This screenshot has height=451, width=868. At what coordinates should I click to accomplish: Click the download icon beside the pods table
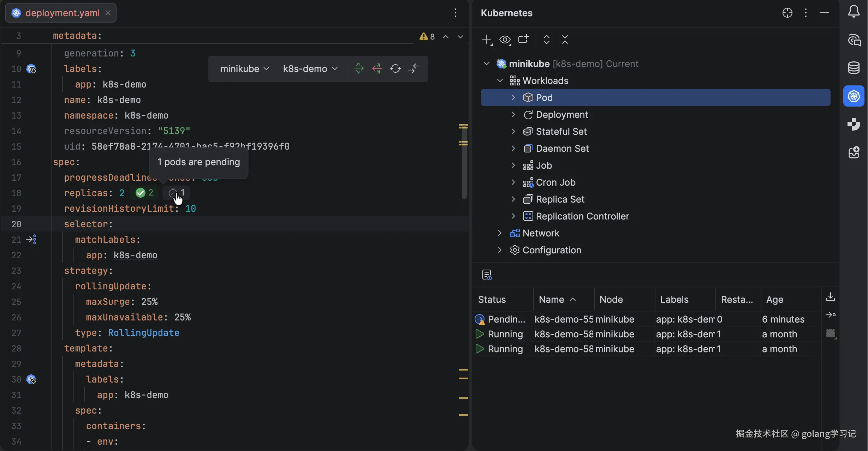[831, 297]
